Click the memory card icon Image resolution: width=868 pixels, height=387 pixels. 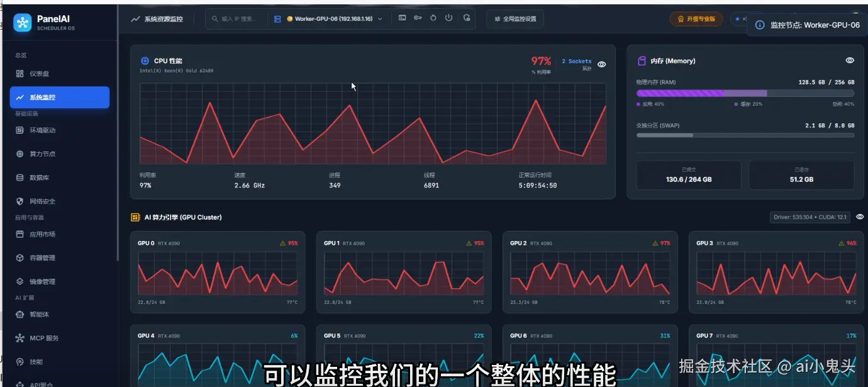tap(642, 61)
